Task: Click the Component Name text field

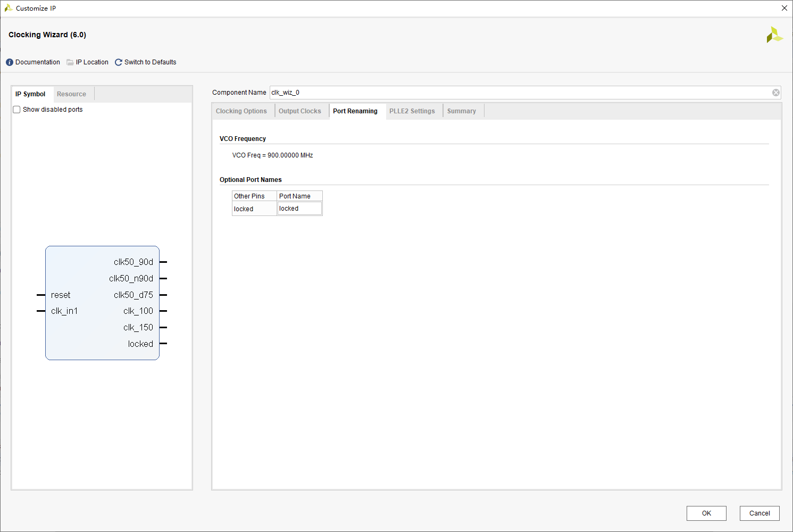Action: (x=520, y=93)
